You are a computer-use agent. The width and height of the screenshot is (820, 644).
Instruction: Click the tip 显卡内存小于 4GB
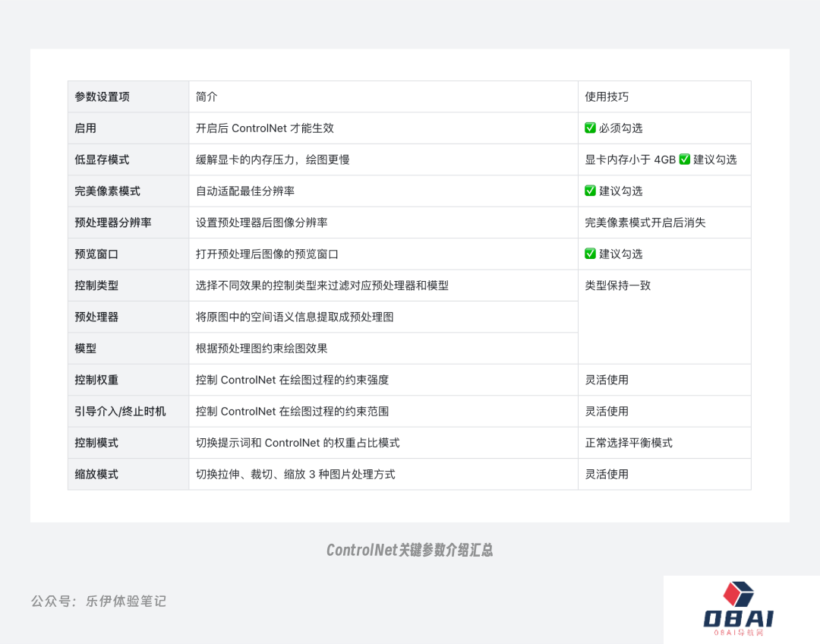[x=630, y=159]
